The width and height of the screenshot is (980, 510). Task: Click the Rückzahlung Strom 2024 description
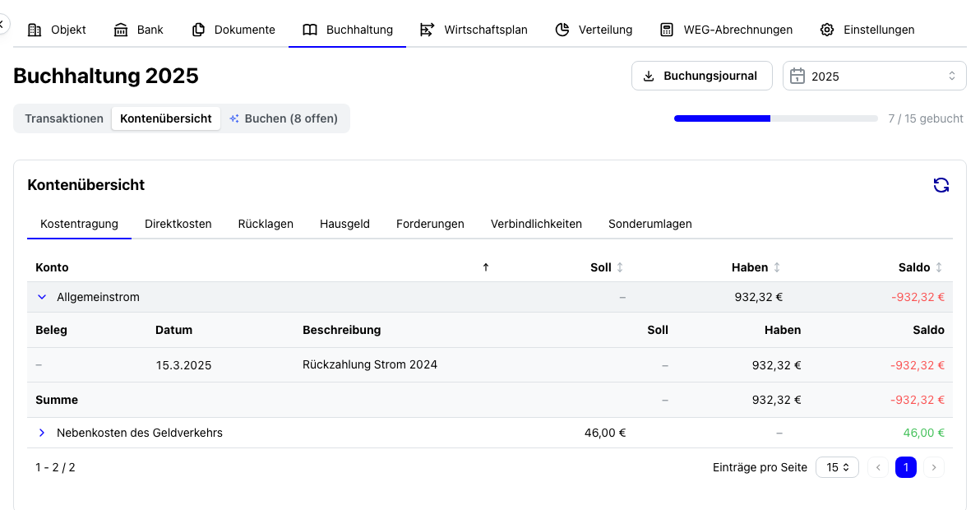[370, 365]
